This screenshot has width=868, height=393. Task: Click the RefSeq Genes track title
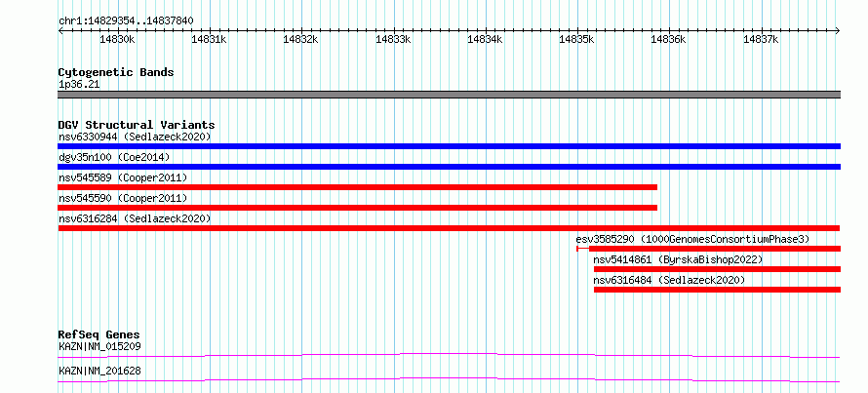(x=99, y=334)
